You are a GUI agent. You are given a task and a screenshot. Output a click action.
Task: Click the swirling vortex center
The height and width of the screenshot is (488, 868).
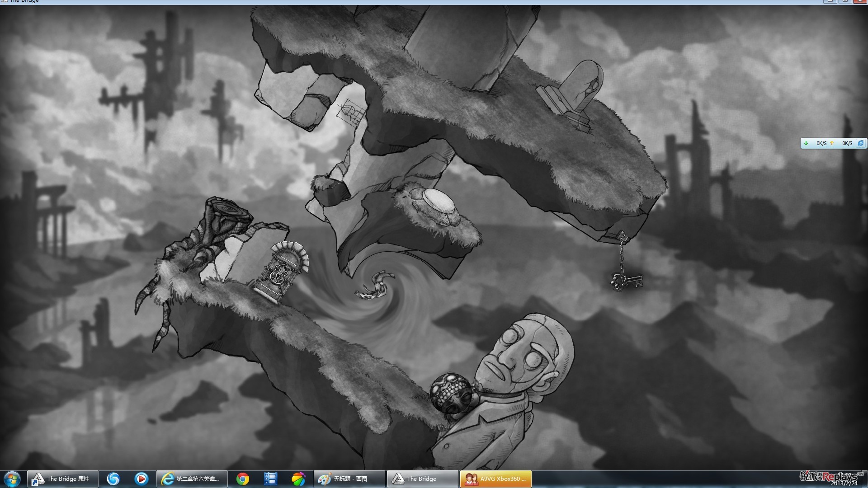pyautogui.click(x=374, y=286)
